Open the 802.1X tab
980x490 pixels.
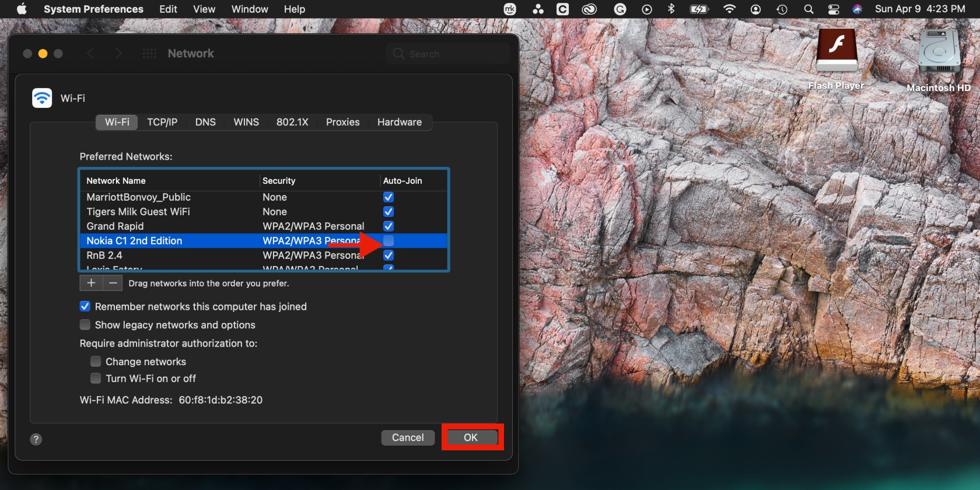click(x=292, y=122)
